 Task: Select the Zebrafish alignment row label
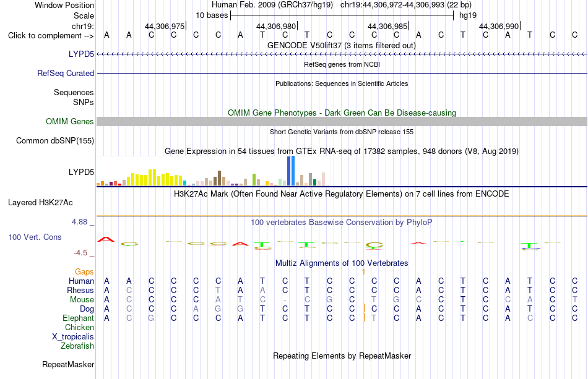[x=77, y=346]
